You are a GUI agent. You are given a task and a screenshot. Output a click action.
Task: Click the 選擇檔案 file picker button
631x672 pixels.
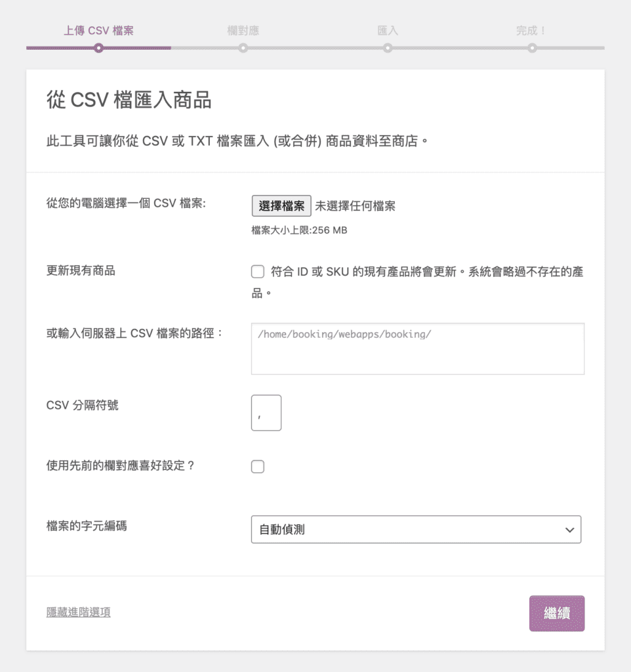(281, 205)
